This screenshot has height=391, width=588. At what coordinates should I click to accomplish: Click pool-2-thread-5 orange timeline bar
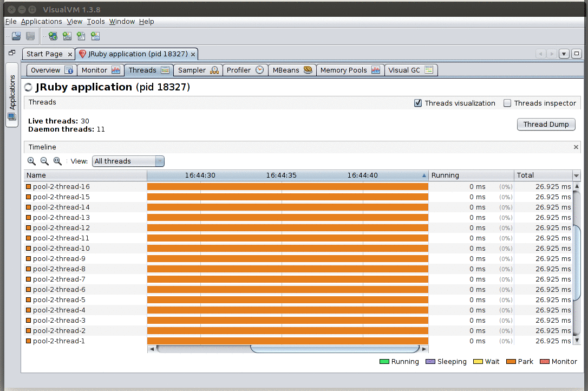[288, 300]
